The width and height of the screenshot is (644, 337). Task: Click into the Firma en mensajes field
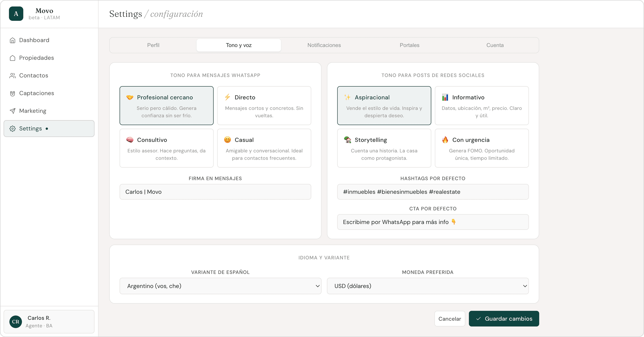pos(215,192)
